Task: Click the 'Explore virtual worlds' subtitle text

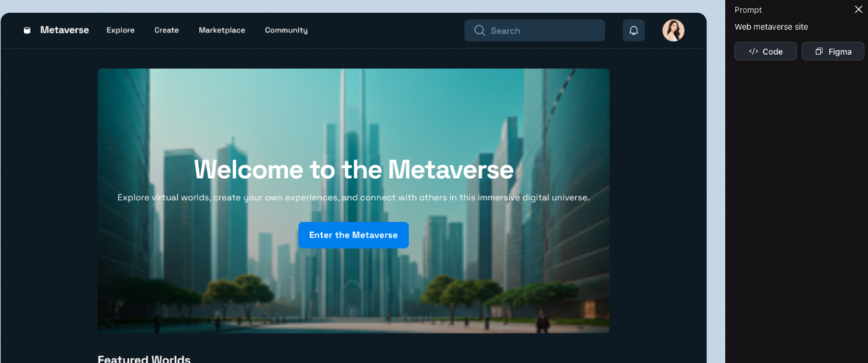Action: 354,197
